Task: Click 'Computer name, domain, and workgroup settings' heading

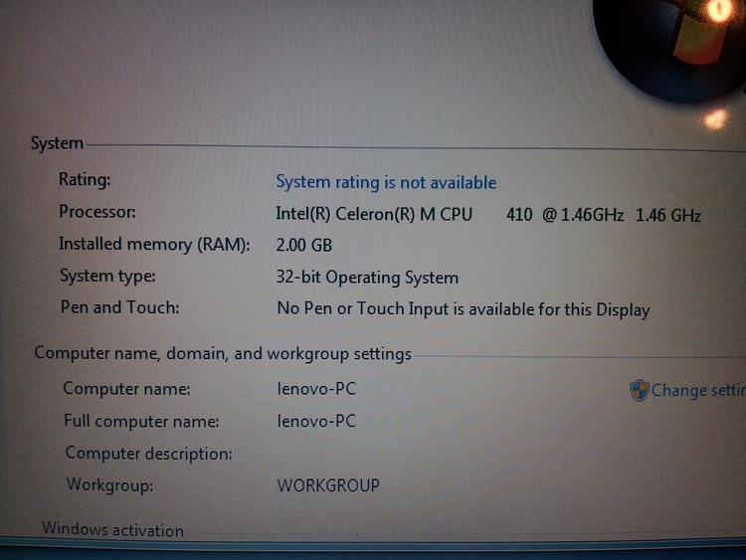Action: point(223,353)
